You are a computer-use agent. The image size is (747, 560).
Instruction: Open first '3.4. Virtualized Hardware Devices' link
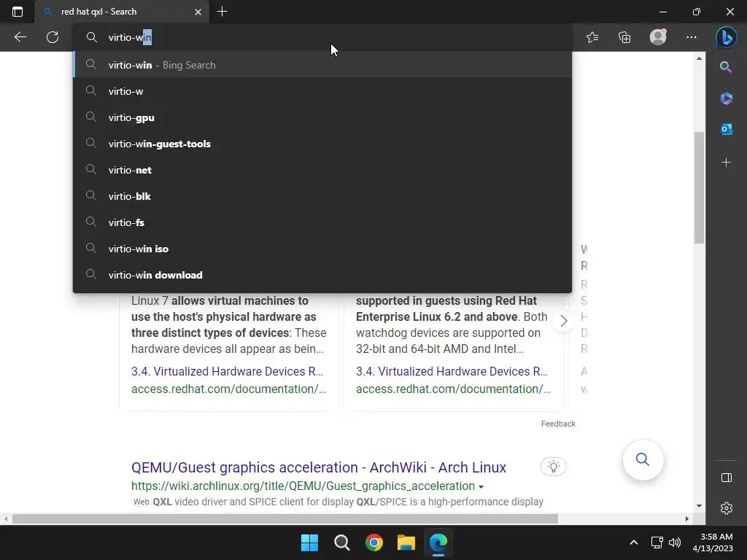(228, 371)
